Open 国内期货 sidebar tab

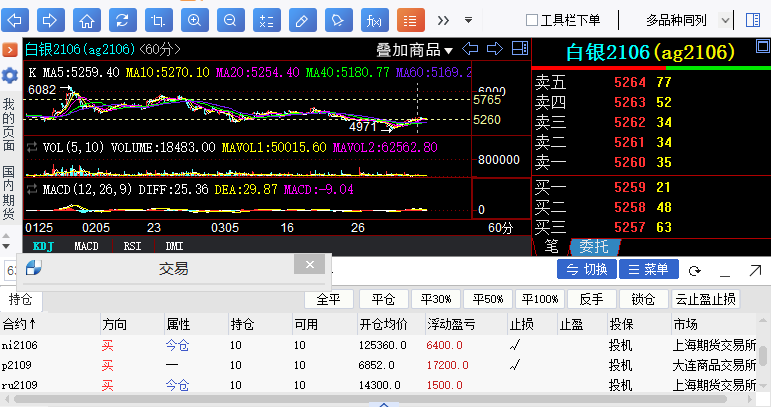pyautogui.click(x=9, y=193)
